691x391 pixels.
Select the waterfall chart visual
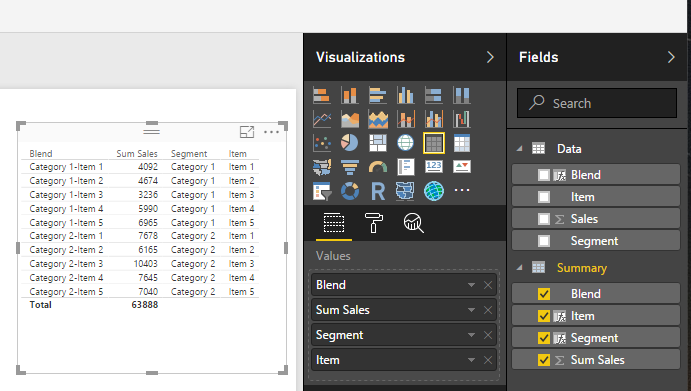[x=461, y=119]
